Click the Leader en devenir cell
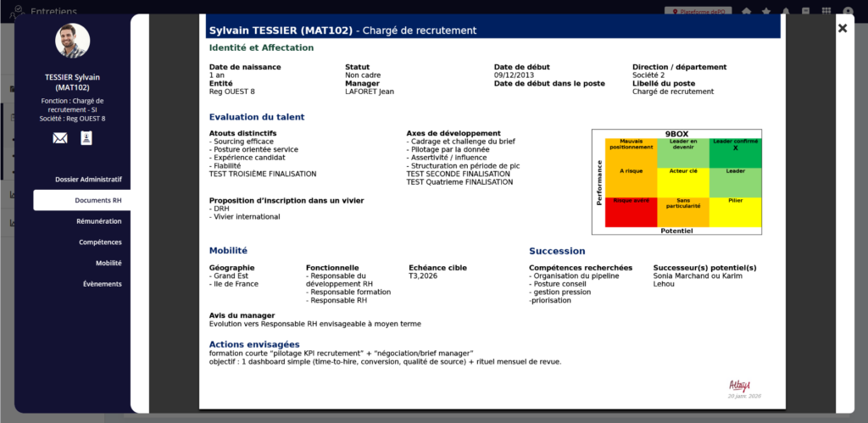This screenshot has height=423, width=868. tap(682, 153)
